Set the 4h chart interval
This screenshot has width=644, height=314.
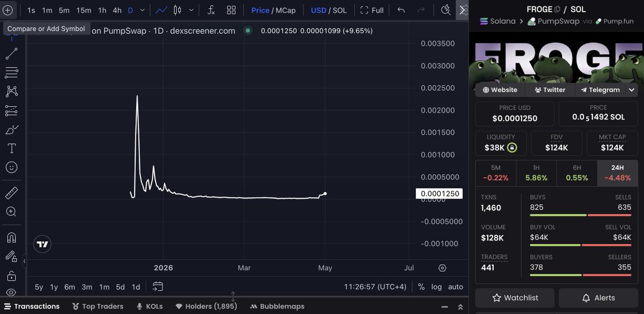(117, 10)
